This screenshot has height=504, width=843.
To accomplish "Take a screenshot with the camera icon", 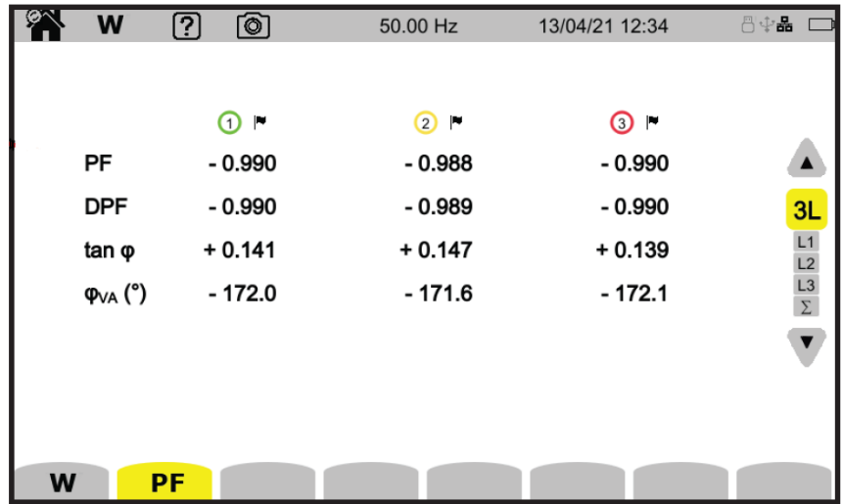I will click(x=253, y=26).
